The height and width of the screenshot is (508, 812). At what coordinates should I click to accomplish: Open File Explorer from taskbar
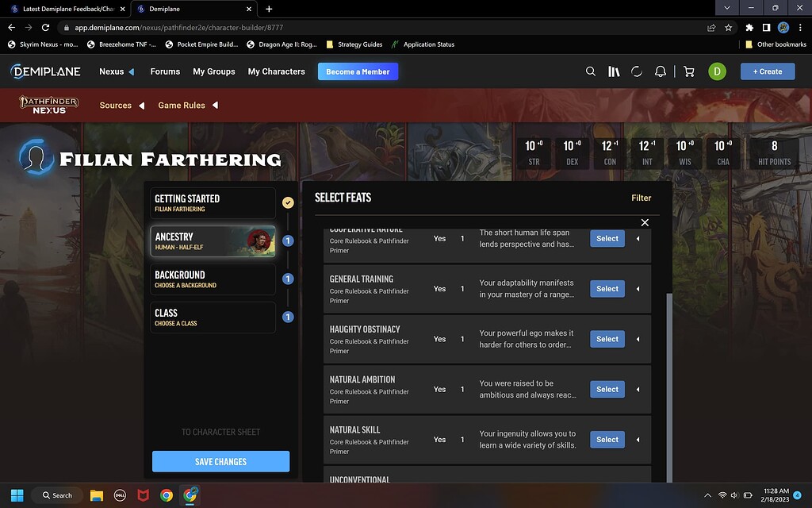pyautogui.click(x=96, y=495)
